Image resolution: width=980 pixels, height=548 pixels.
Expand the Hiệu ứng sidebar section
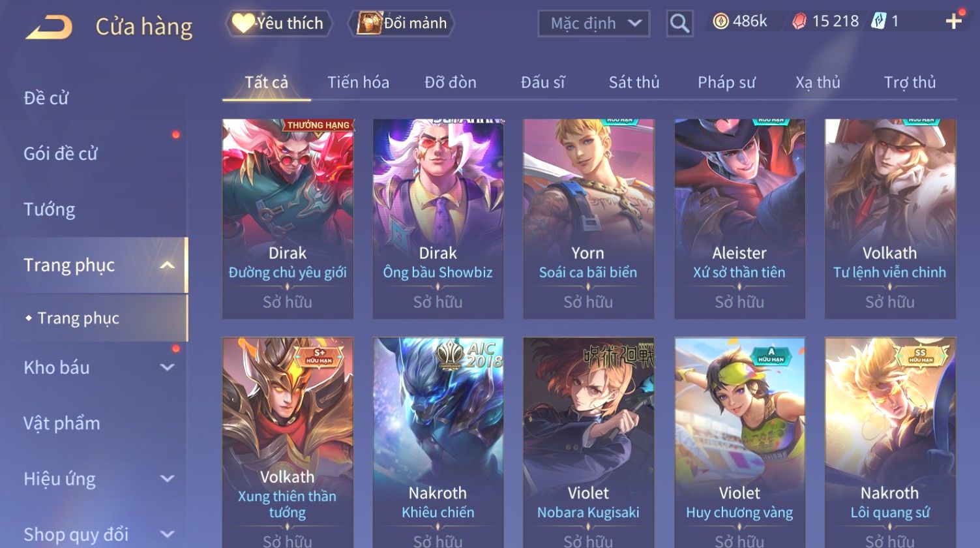167,478
